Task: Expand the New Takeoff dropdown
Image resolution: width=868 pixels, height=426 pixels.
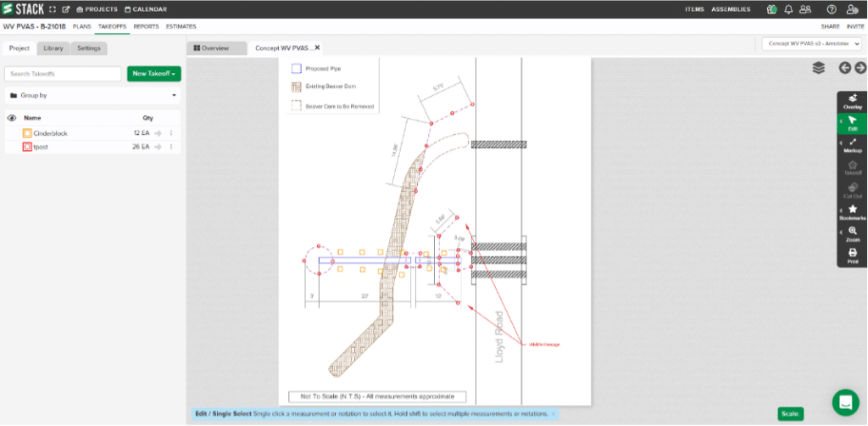Action: 154,74
